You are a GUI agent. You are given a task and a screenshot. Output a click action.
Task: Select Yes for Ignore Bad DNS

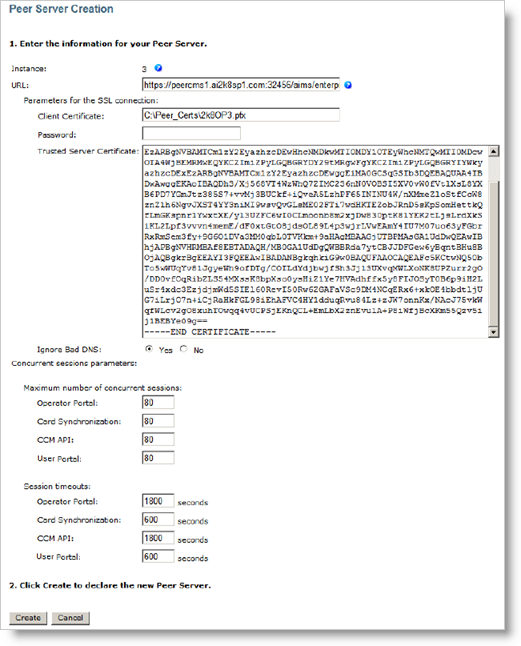coord(149,349)
